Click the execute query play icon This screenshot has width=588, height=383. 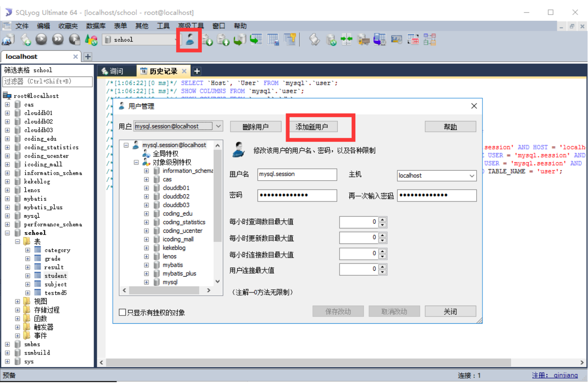click(42, 40)
